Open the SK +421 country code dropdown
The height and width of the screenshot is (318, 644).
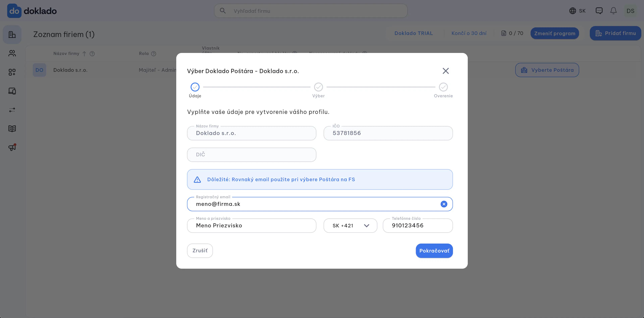350,226
